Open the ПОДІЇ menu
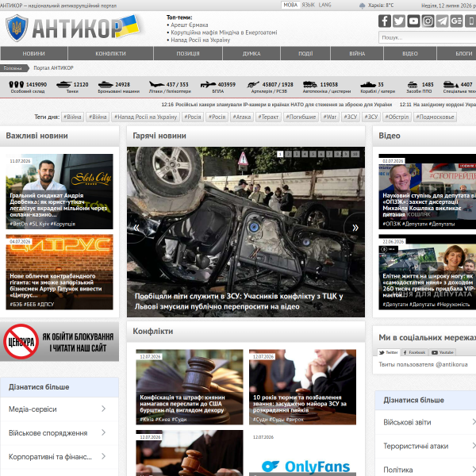476x476 pixels. (305, 53)
